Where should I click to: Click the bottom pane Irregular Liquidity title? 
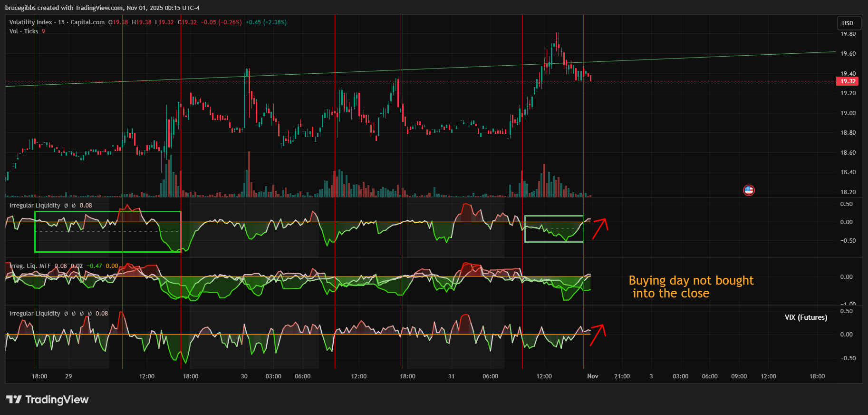35,314
